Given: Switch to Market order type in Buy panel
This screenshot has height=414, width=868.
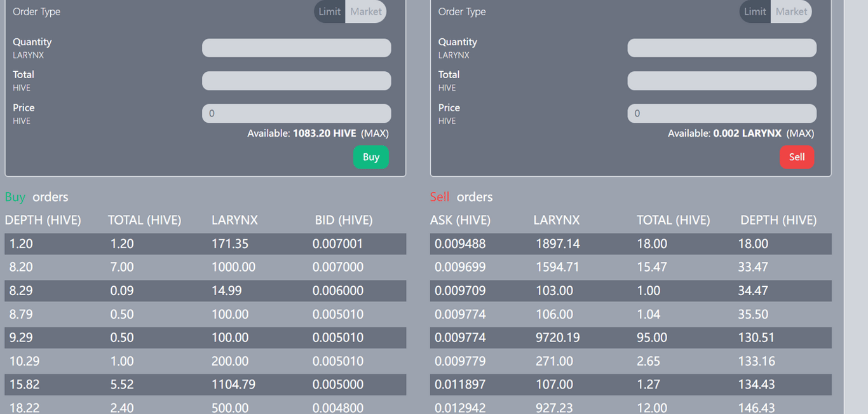Looking at the screenshot, I should click(366, 11).
